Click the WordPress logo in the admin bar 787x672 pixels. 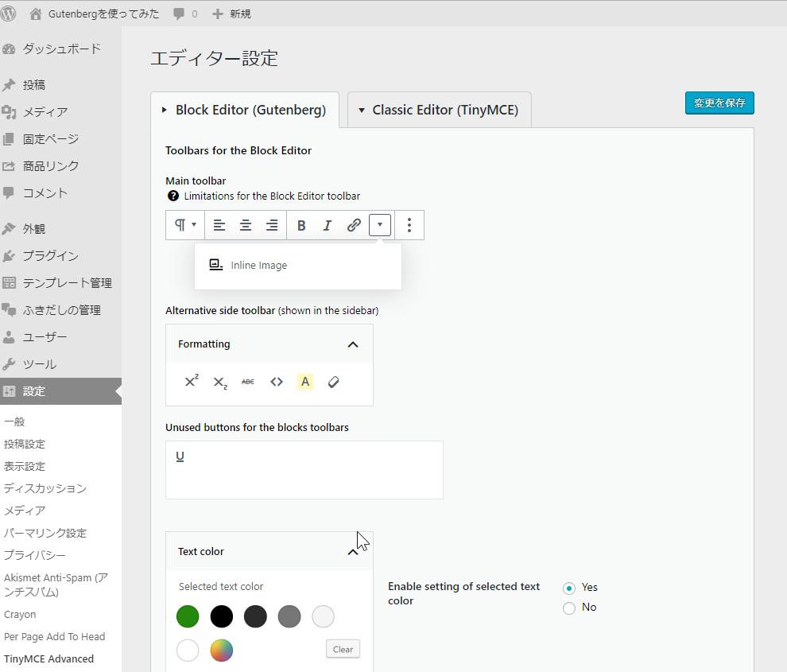(x=7, y=14)
